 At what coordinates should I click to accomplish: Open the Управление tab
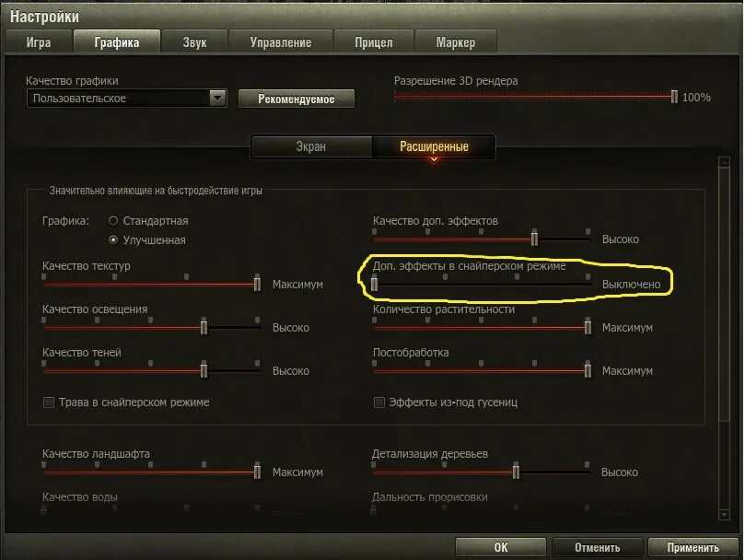point(281,41)
